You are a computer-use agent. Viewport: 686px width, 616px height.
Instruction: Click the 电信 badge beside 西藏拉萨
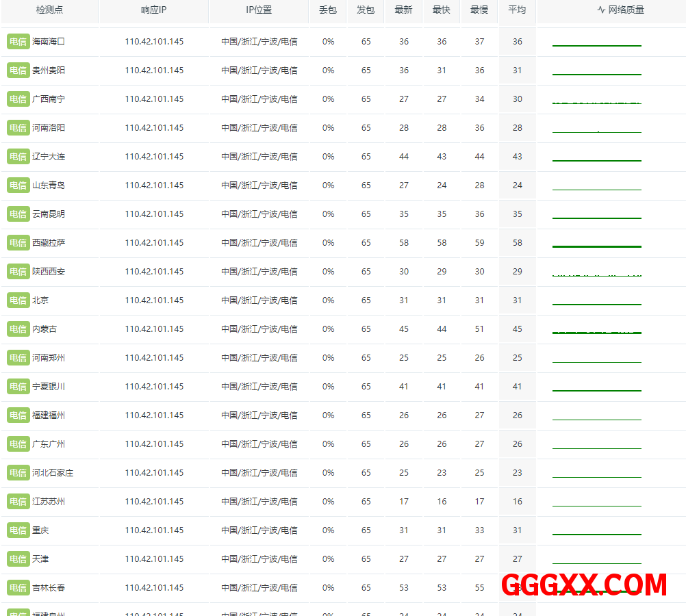pyautogui.click(x=18, y=243)
